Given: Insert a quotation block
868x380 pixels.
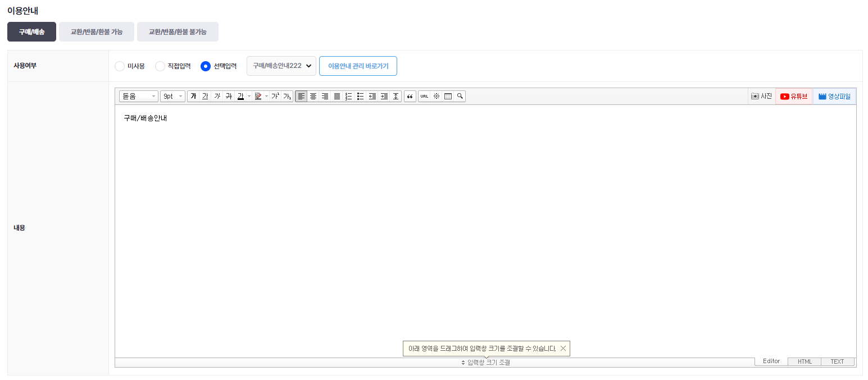Looking at the screenshot, I should (x=410, y=96).
